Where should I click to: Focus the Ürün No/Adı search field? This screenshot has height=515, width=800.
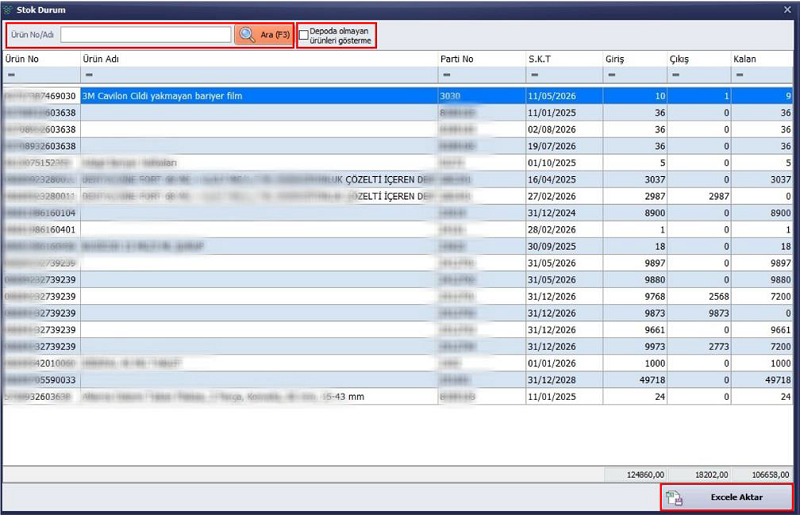[145, 34]
